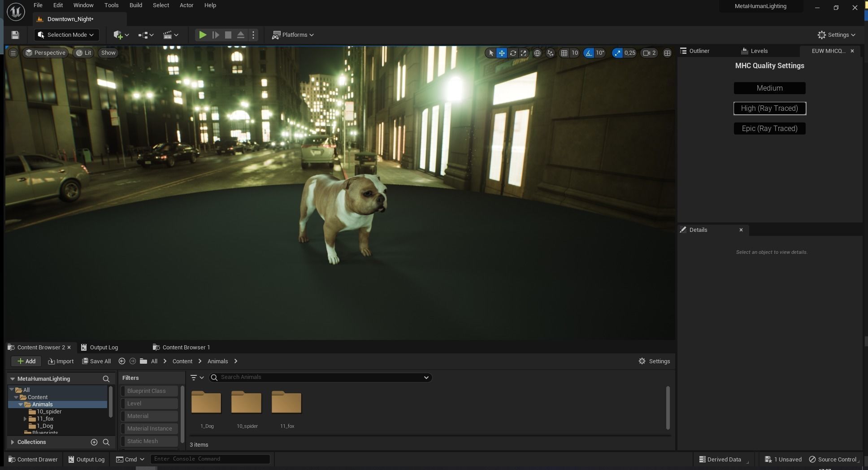Open the Actor menu
868x470 pixels.
[x=187, y=5]
